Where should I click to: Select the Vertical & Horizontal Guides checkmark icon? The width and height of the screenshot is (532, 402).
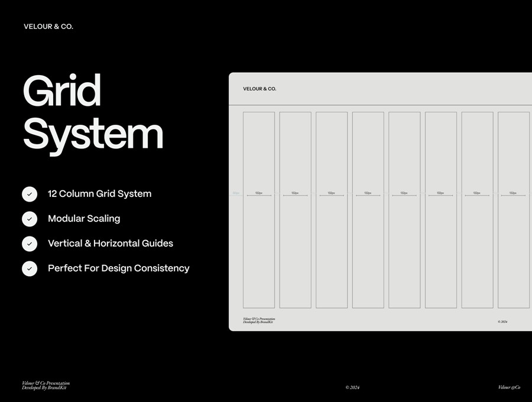tap(30, 244)
